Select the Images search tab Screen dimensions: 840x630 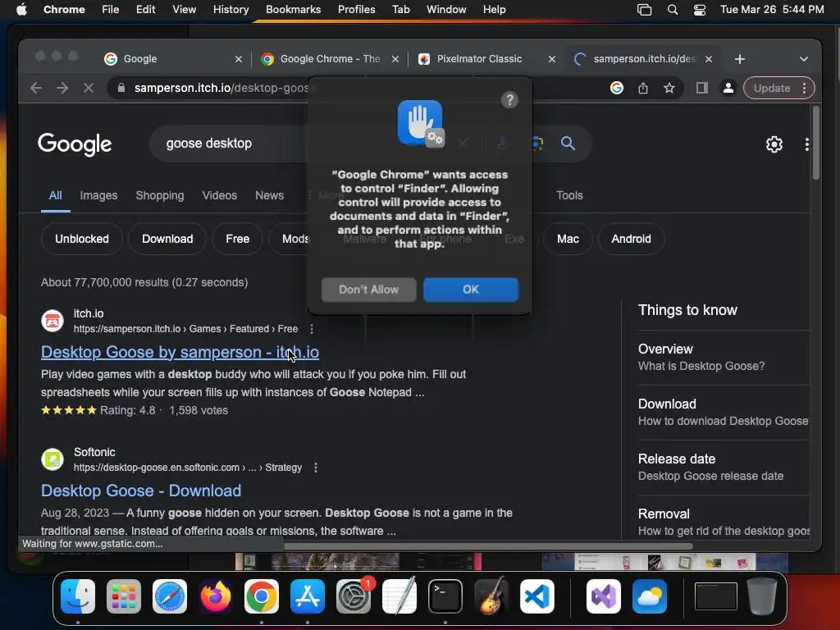98,195
